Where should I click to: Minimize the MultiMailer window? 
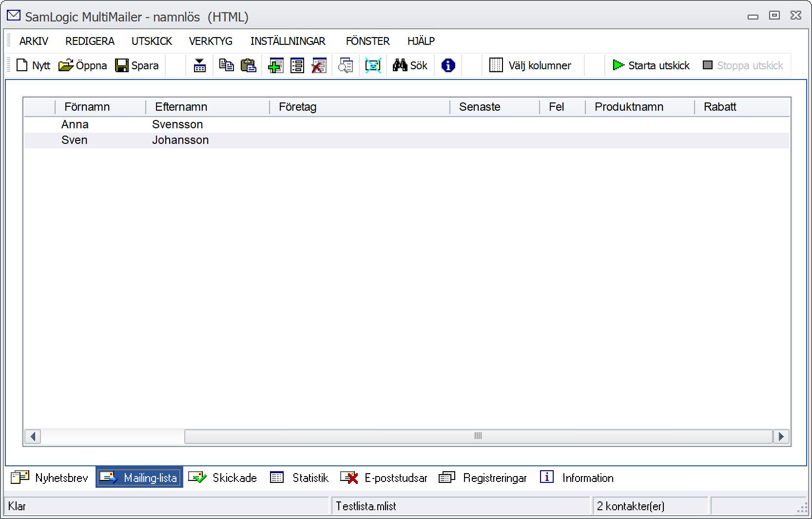tap(753, 17)
